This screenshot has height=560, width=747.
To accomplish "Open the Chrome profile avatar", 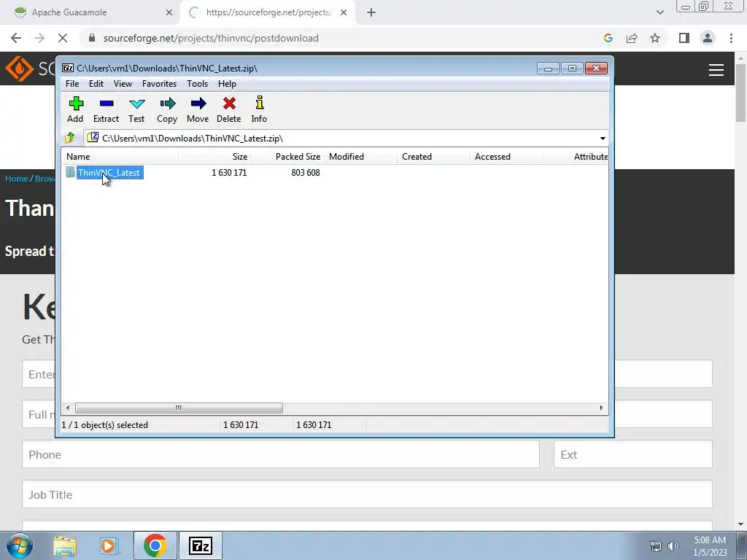I will [708, 38].
